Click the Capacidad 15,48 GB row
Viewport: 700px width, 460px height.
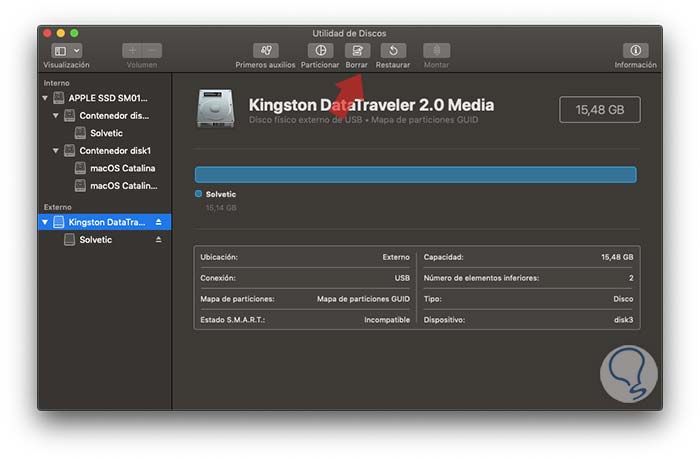tap(529, 257)
